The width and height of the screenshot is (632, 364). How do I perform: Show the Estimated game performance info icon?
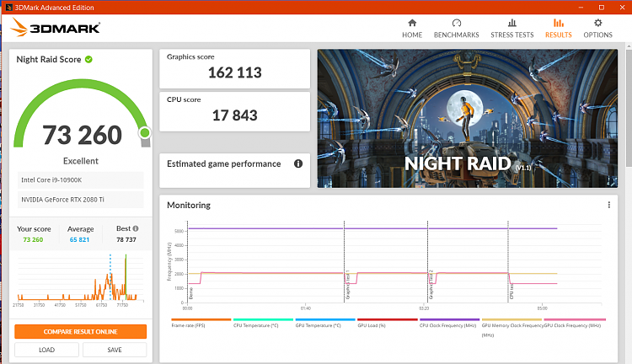pos(297,163)
